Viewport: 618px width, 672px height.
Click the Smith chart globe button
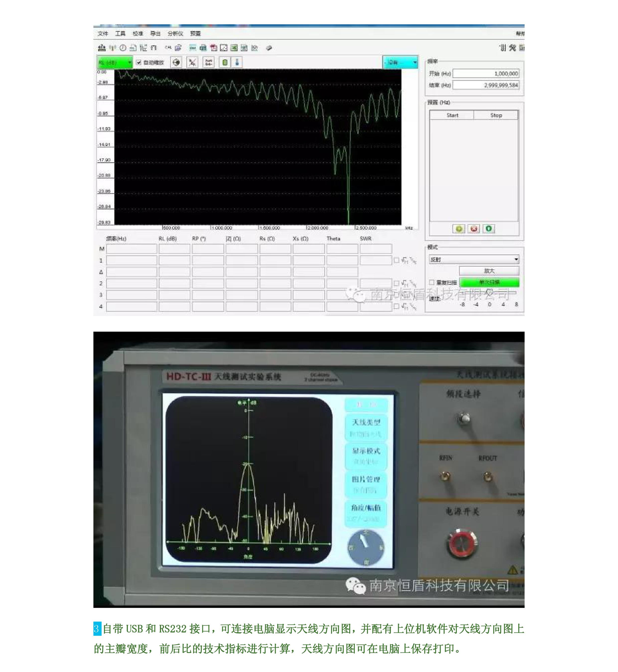176,63
